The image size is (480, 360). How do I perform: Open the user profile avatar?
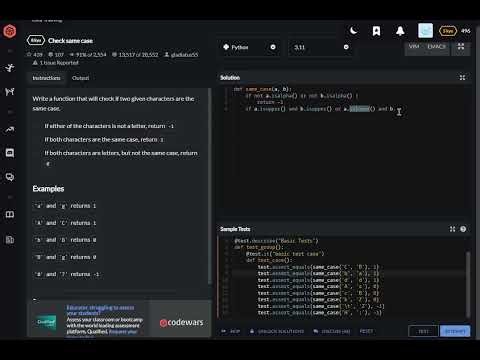(x=425, y=31)
